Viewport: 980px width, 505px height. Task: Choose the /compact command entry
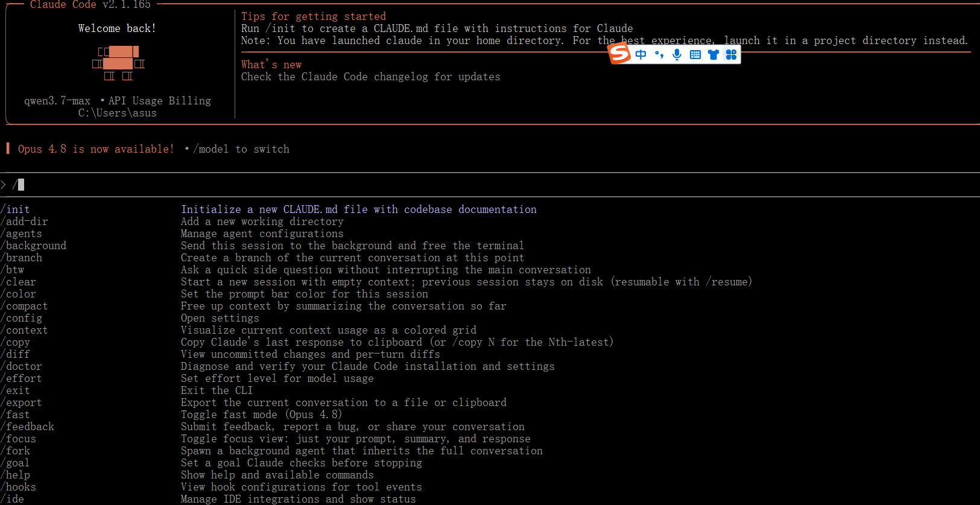[24, 306]
